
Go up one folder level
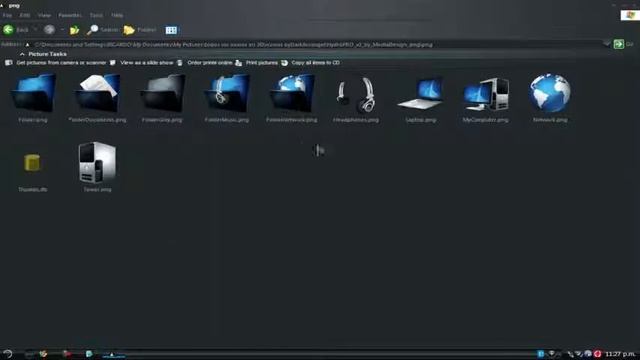click(74, 30)
